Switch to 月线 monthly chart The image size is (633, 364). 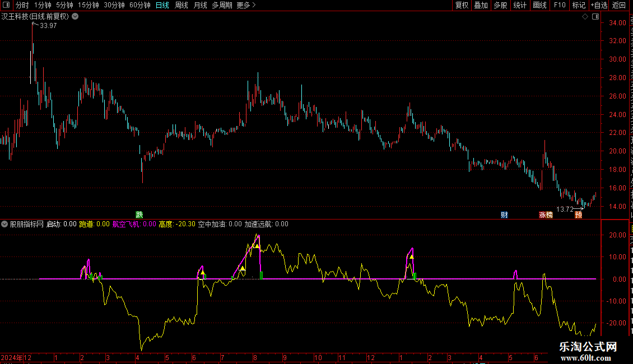[x=200, y=5]
